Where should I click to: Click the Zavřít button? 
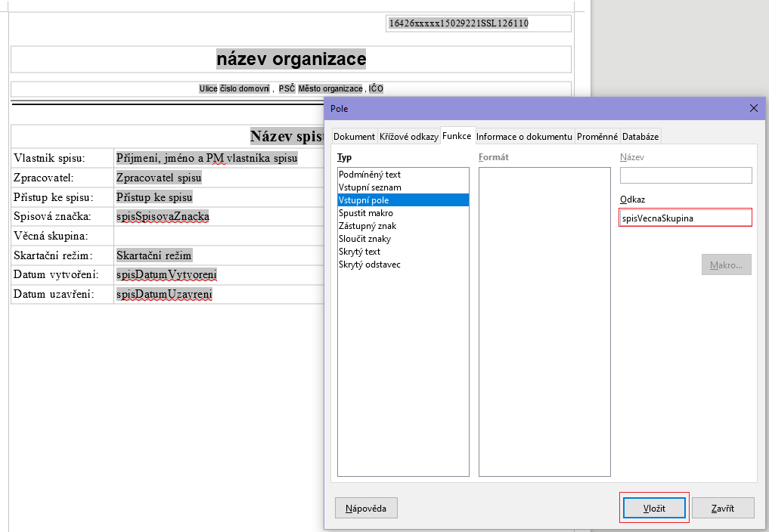pyautogui.click(x=722, y=509)
